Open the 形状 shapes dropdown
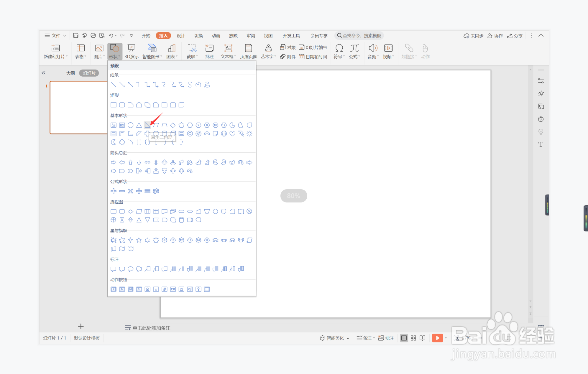 [x=115, y=52]
